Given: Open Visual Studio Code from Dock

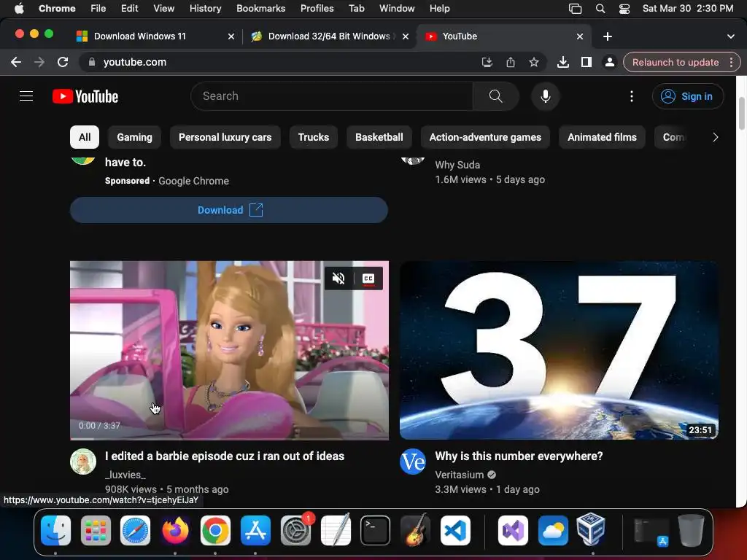Looking at the screenshot, I should pyautogui.click(x=455, y=531).
